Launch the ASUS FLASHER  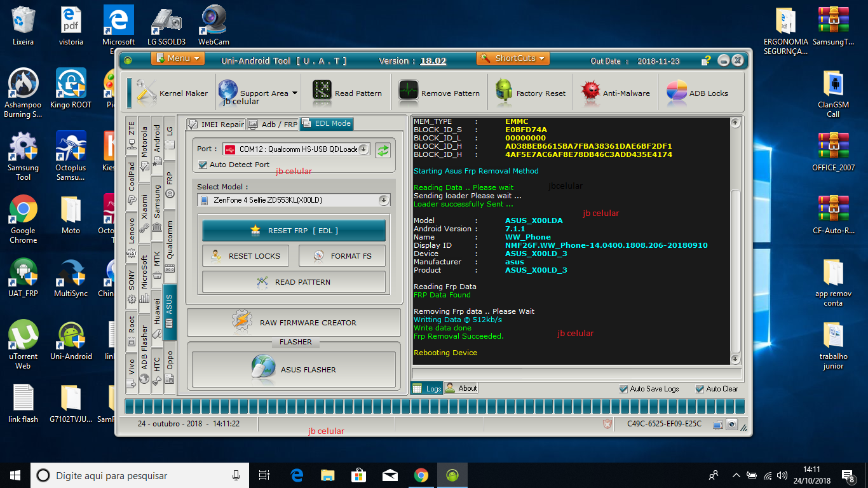[294, 369]
